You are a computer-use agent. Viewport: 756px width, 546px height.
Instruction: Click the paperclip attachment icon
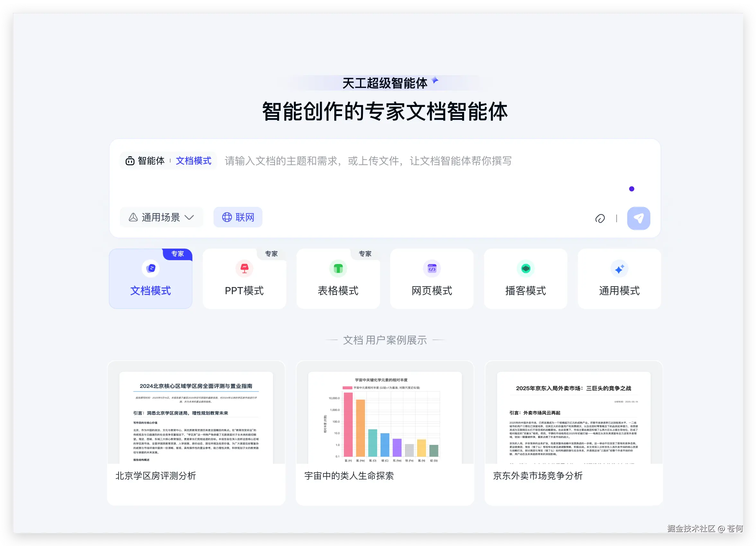coord(600,218)
